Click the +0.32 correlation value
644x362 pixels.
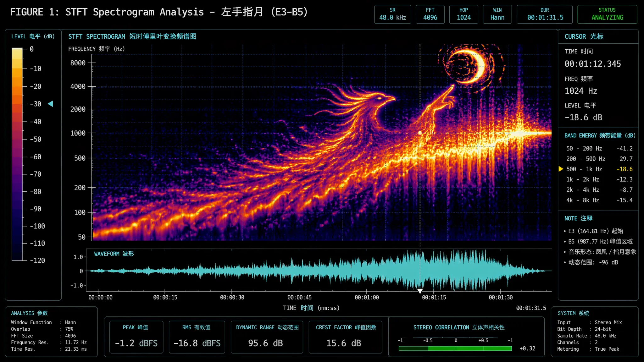[x=527, y=348]
